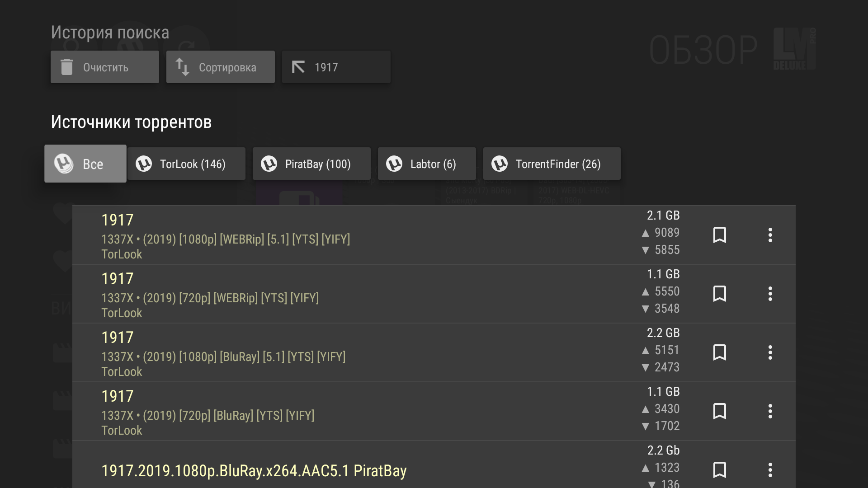Click the sort arrows icon
Screen dimensions: 868x488
tap(182, 67)
